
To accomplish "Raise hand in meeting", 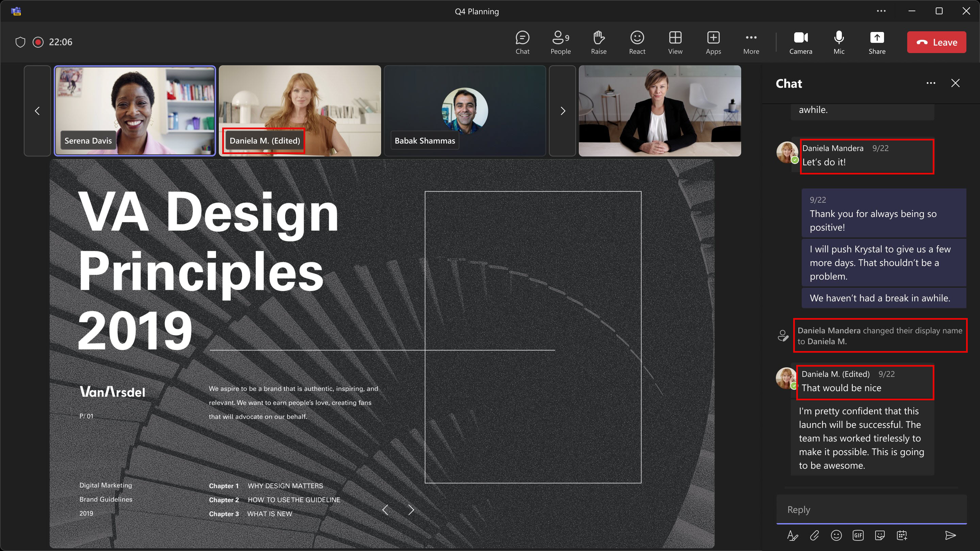I will pos(598,42).
